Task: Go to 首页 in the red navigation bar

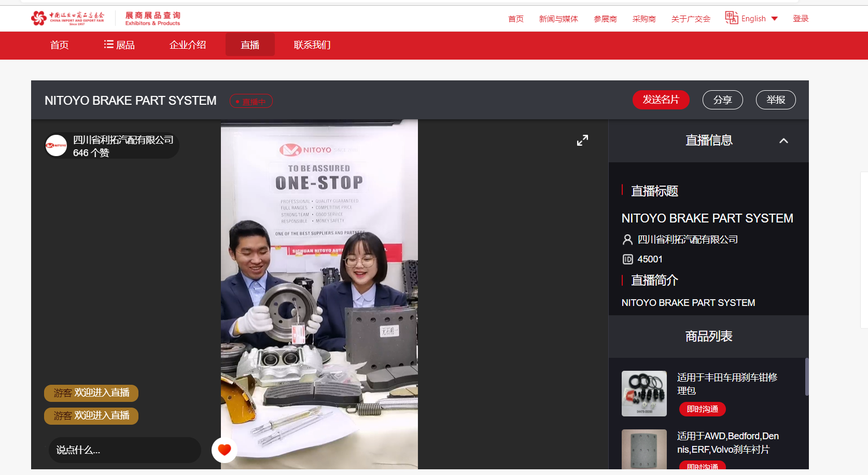Action: 60,45
